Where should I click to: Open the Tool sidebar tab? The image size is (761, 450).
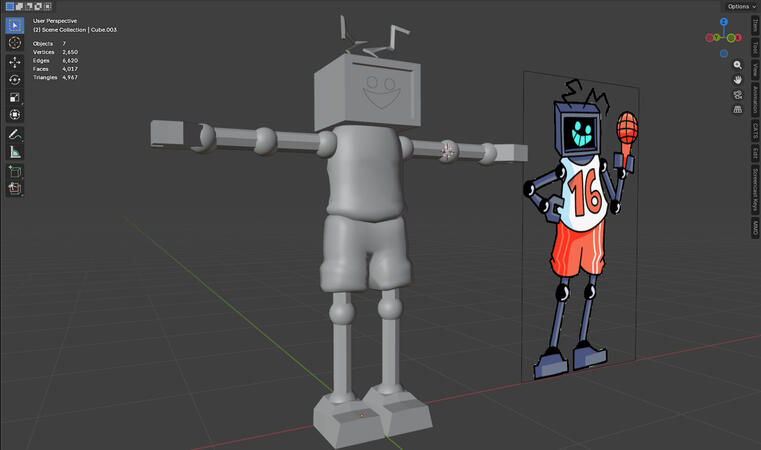[755, 47]
